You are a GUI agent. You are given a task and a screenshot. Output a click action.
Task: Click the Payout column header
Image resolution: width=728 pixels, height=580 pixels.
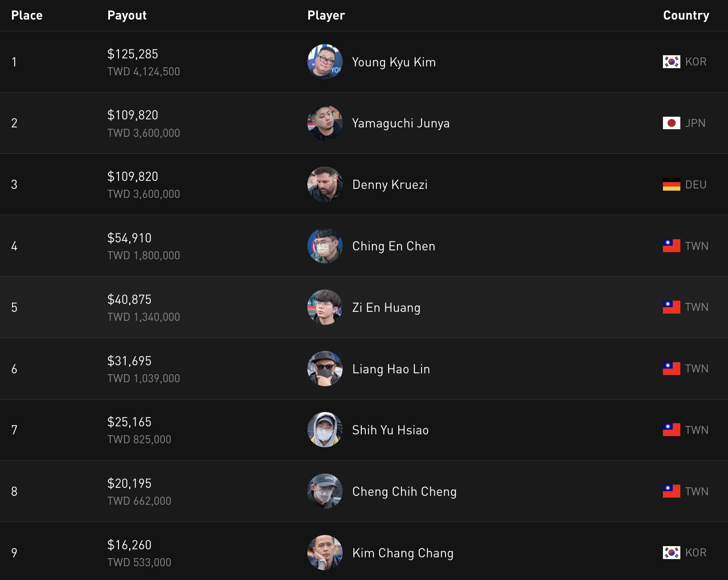point(127,16)
